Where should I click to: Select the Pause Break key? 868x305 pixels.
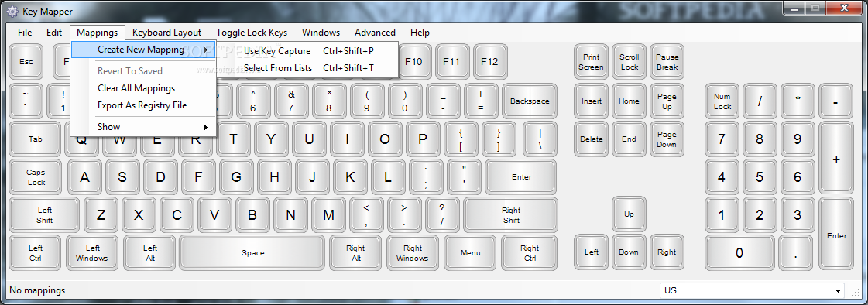(x=667, y=62)
